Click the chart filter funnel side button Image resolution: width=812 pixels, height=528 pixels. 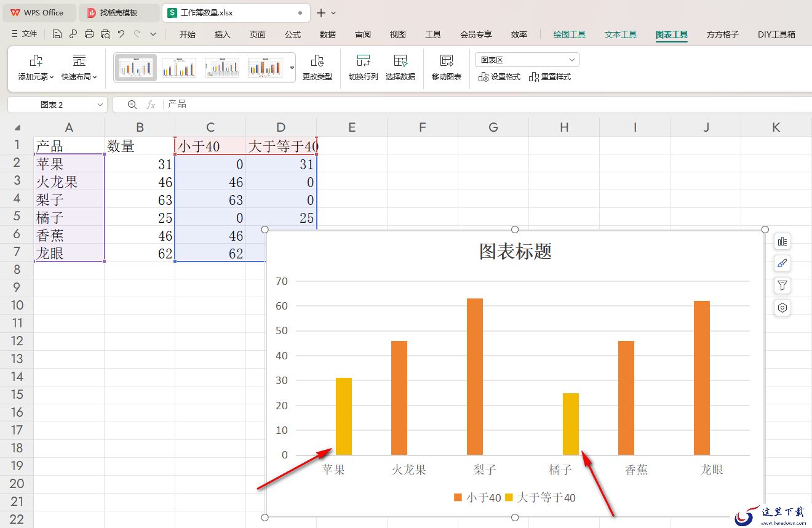(782, 286)
